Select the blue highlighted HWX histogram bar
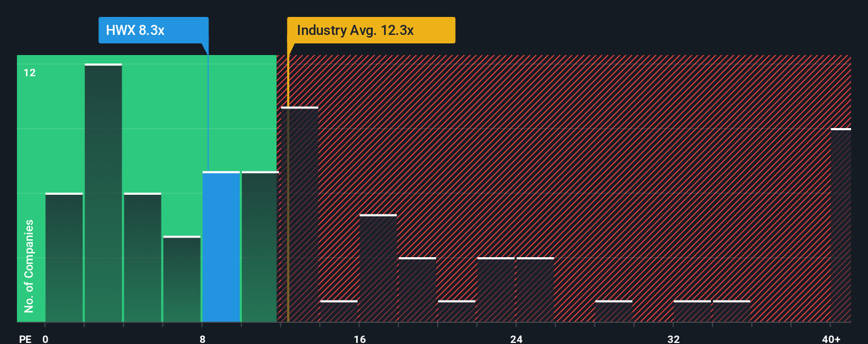Viewport: 868px width, 344px height. coord(221,247)
